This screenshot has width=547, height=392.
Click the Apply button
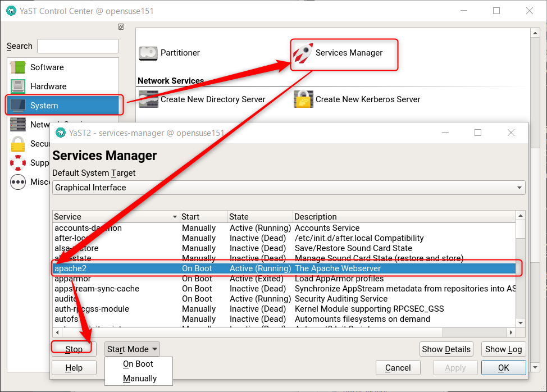pos(455,368)
